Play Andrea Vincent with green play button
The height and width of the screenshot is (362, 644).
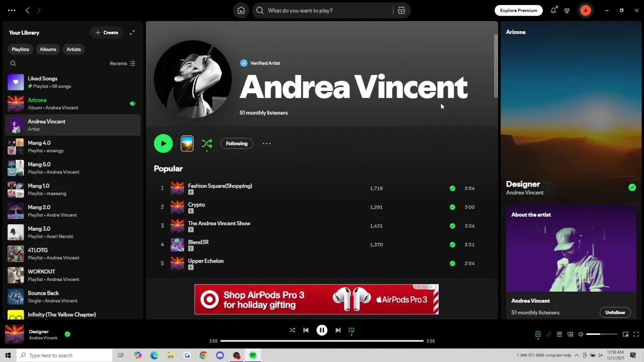click(164, 143)
